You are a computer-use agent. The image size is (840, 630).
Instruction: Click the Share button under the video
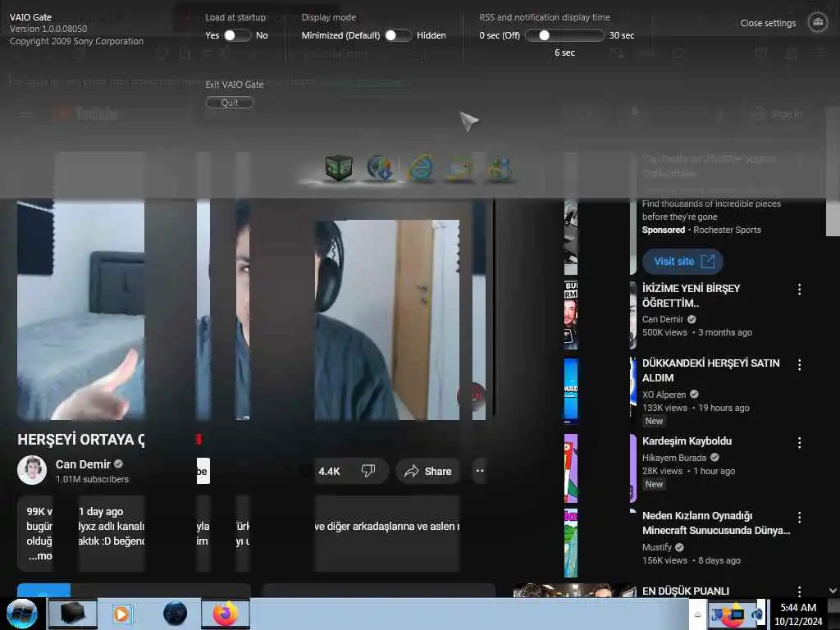427,471
